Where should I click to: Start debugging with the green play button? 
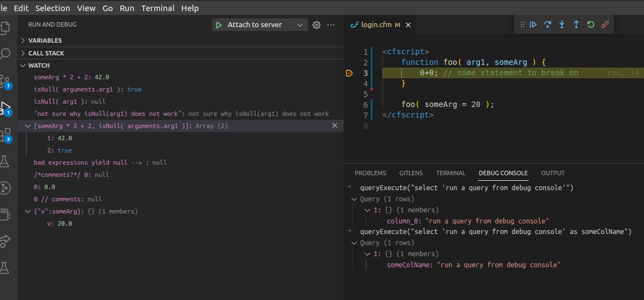[x=219, y=25]
